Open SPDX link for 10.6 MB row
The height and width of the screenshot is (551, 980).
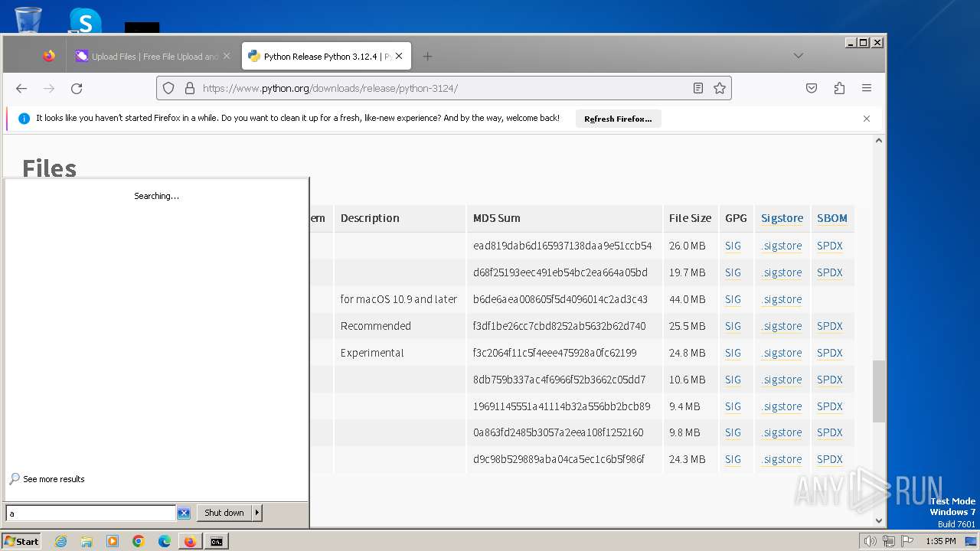point(829,380)
